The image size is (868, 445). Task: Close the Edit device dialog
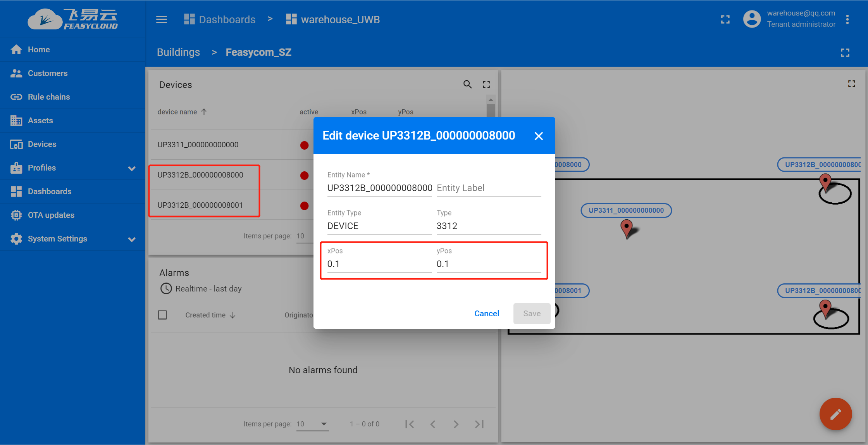point(539,136)
